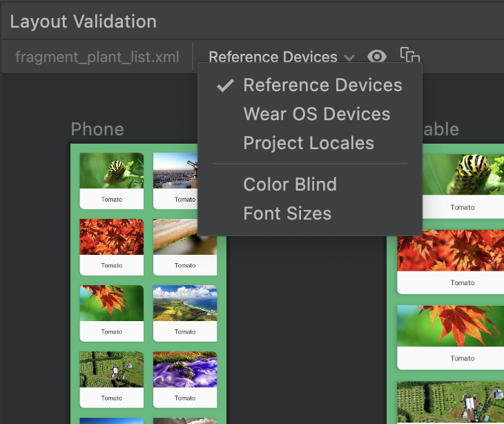Click the Phone preview label
Image resolution: width=504 pixels, height=424 pixels.
[x=97, y=129]
